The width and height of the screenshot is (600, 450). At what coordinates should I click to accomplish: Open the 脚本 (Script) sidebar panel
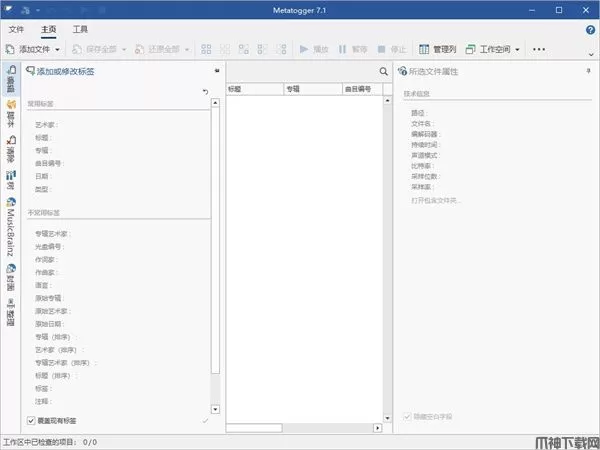[10, 116]
